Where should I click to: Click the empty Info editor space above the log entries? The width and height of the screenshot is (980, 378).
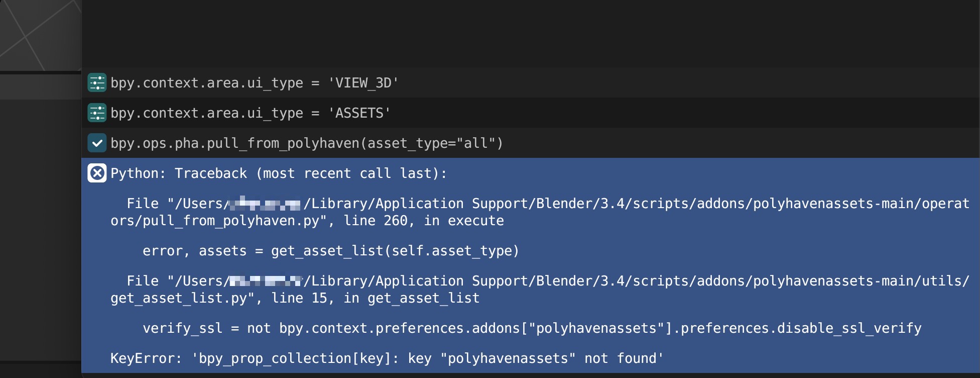point(502,35)
